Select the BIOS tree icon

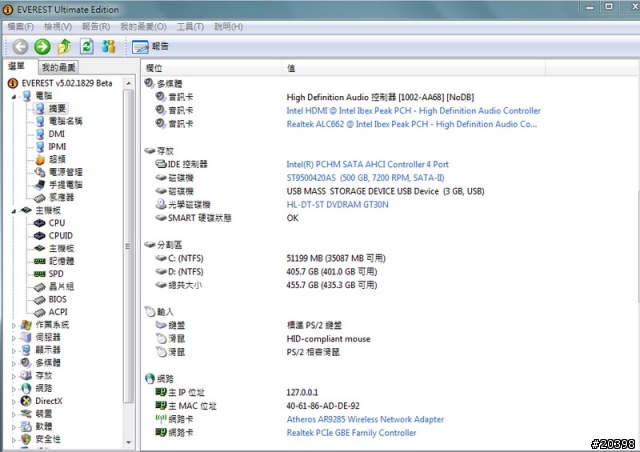40,300
